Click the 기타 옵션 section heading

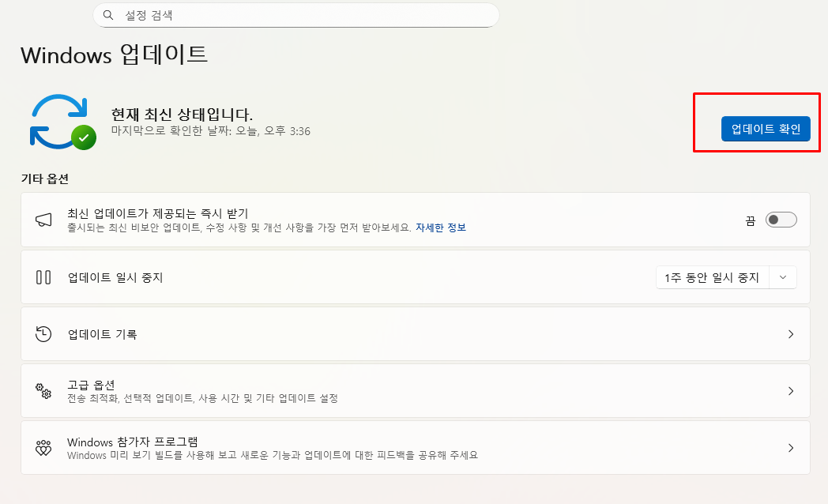45,179
